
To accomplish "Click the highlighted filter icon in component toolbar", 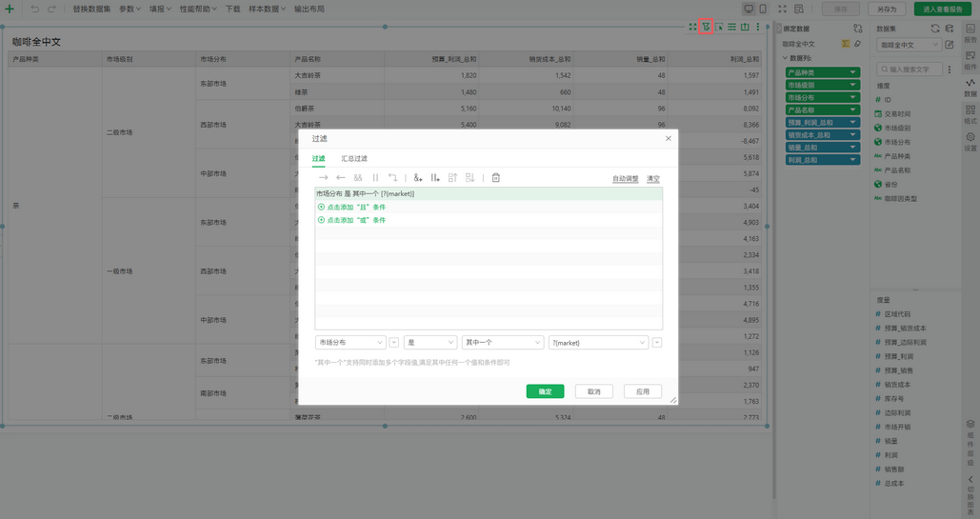I will pos(706,27).
